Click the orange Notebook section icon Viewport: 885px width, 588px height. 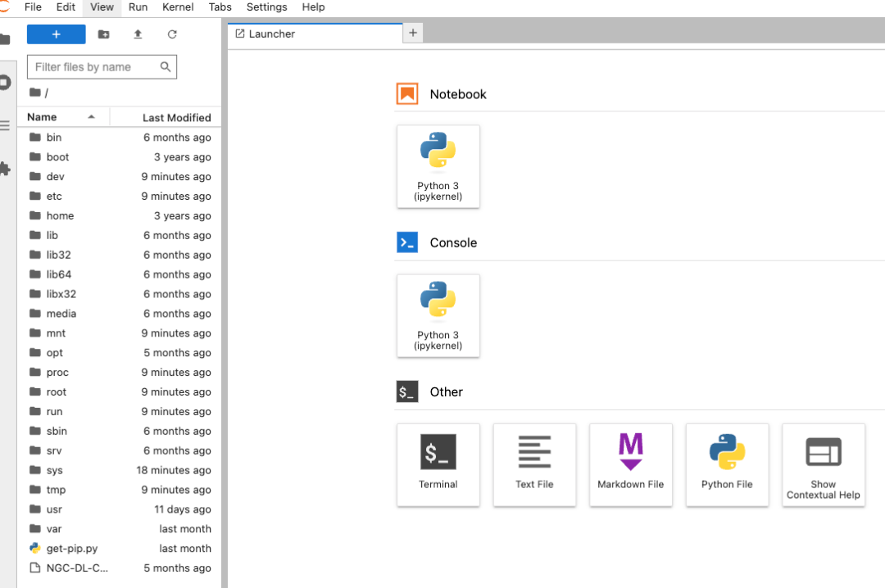point(407,94)
